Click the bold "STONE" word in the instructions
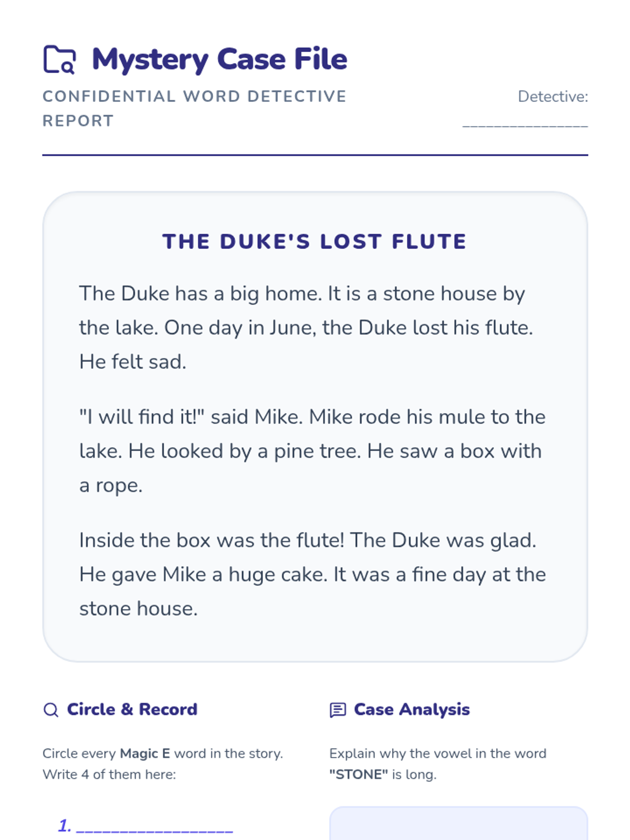Screen dimensions: 630x840 pyautogui.click(x=359, y=774)
